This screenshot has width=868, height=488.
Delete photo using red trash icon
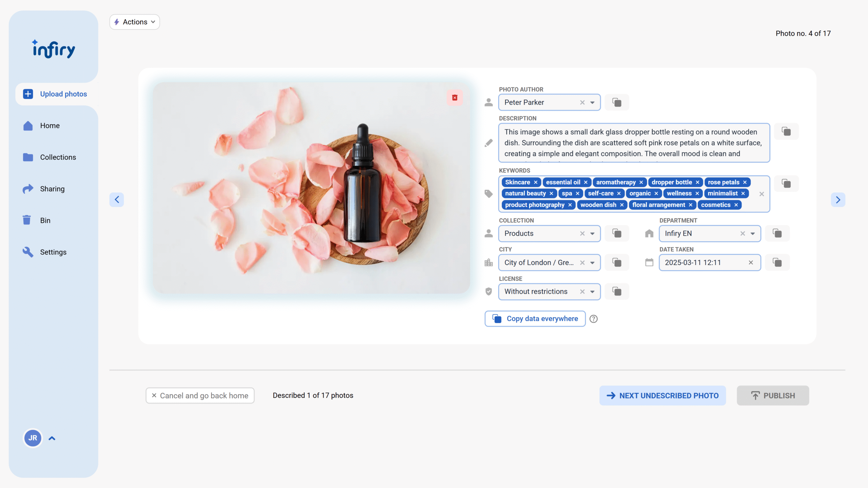(455, 98)
